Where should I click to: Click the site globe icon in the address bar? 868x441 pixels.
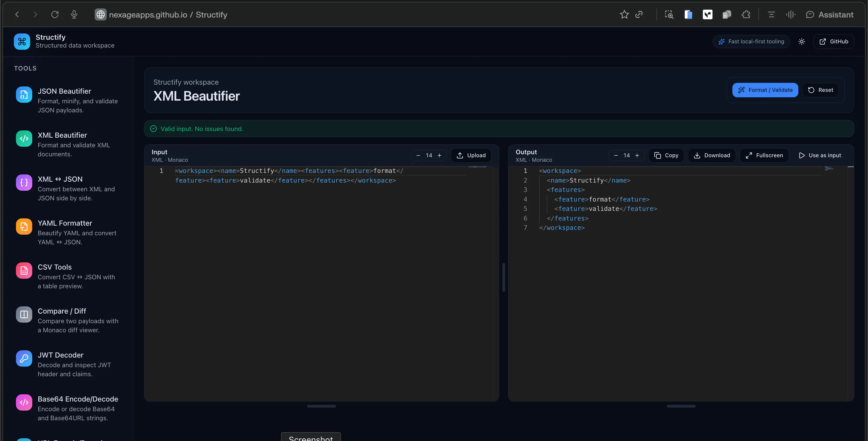[100, 14]
